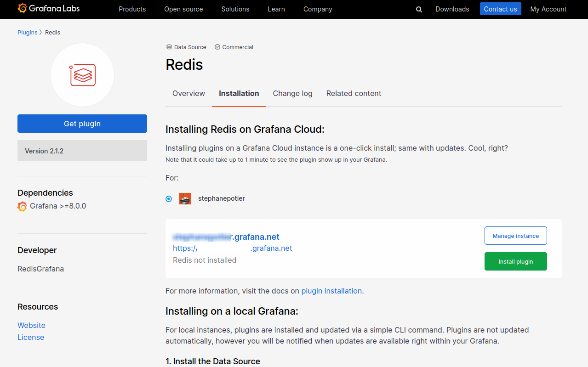Click the Grafana flame icon beside the dependency
Viewport: 588px width, 367px height.
22,206
